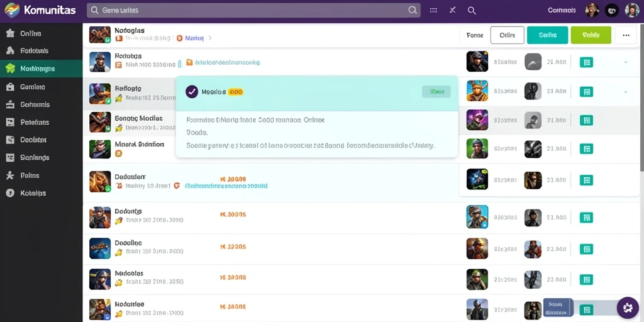Open the Koteiips sidebar item
644x322 pixels.
[26, 193]
